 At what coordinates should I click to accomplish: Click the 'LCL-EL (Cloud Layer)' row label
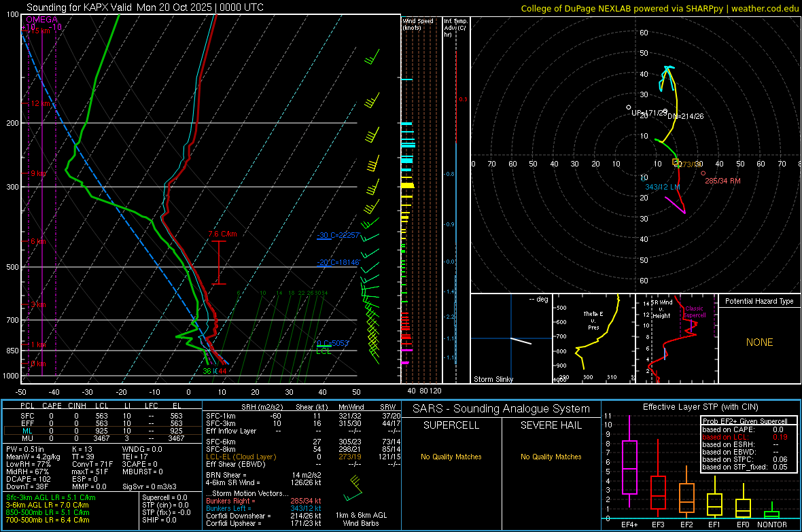241,457
